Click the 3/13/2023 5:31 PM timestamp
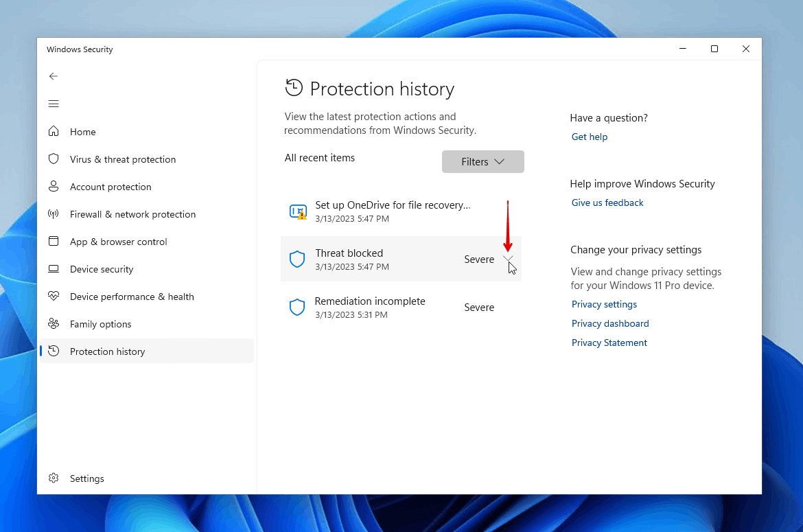803x532 pixels. coord(351,315)
